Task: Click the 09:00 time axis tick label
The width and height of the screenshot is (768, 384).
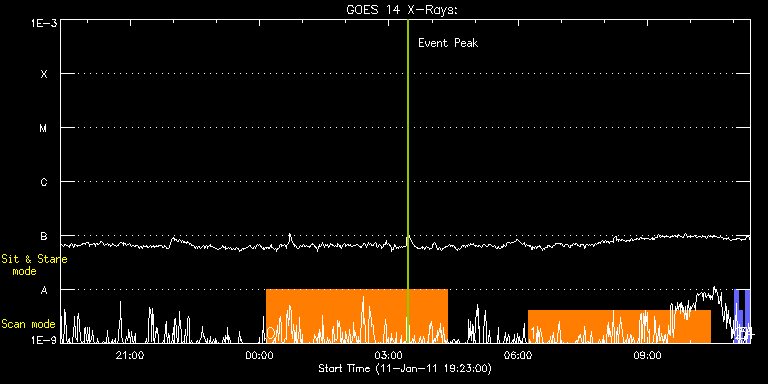Action: coord(648,355)
